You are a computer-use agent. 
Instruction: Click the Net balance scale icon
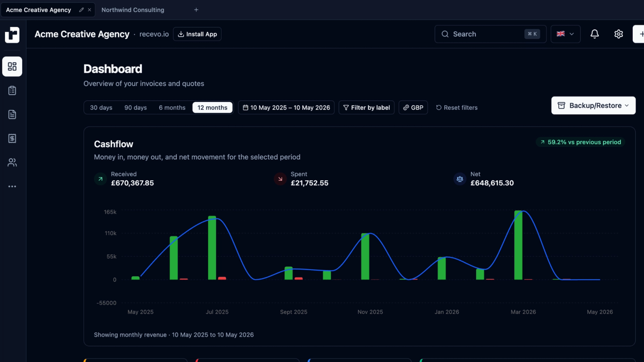pos(460,179)
